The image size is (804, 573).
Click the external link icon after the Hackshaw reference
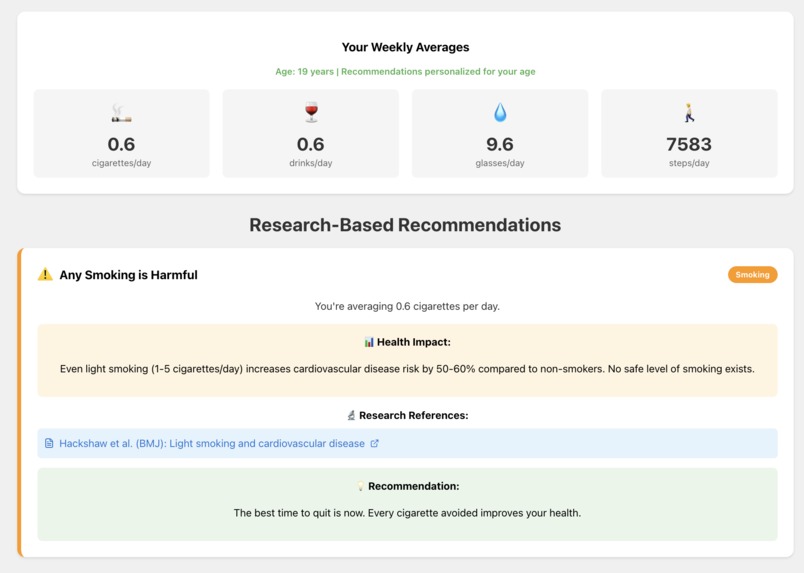point(375,443)
